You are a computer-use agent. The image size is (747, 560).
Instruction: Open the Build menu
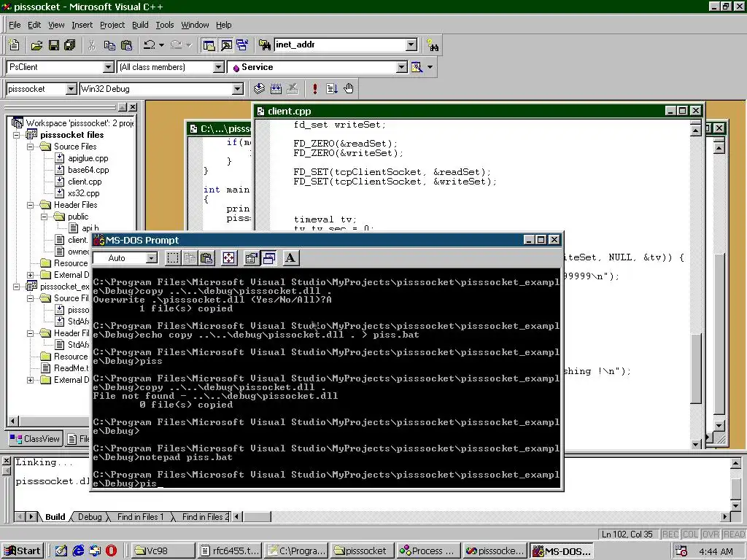click(140, 25)
